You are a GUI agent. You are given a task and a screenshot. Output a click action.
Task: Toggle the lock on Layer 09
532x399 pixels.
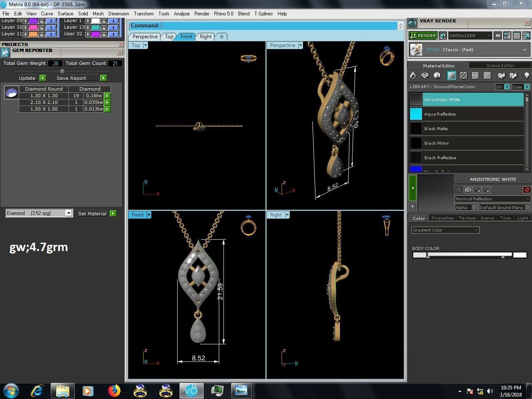coord(42,21)
